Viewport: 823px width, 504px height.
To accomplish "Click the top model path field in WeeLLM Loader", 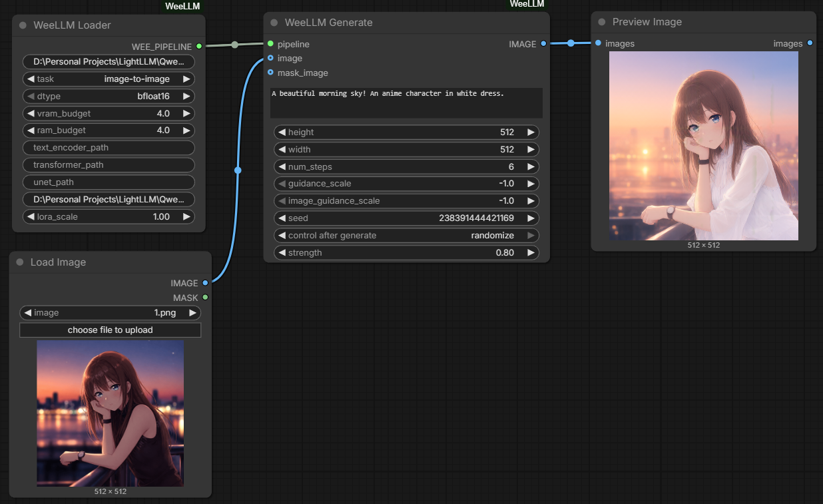I will [109, 62].
